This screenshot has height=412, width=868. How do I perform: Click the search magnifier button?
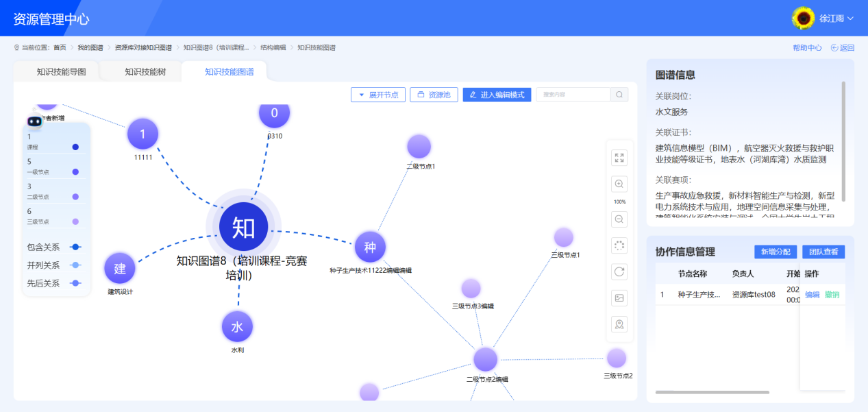619,95
